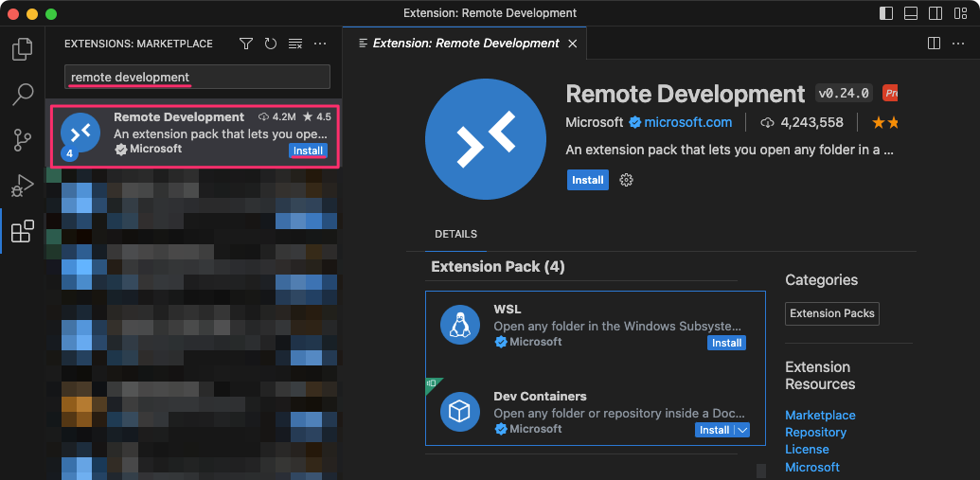Click the Extension Packs category tag
This screenshot has width=980, height=480.
832,313
